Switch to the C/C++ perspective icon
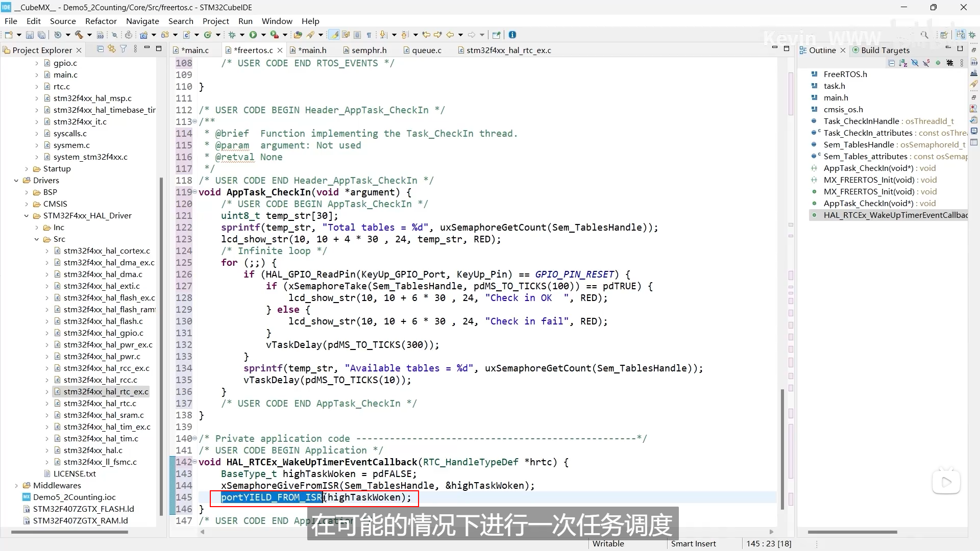 [x=961, y=35]
